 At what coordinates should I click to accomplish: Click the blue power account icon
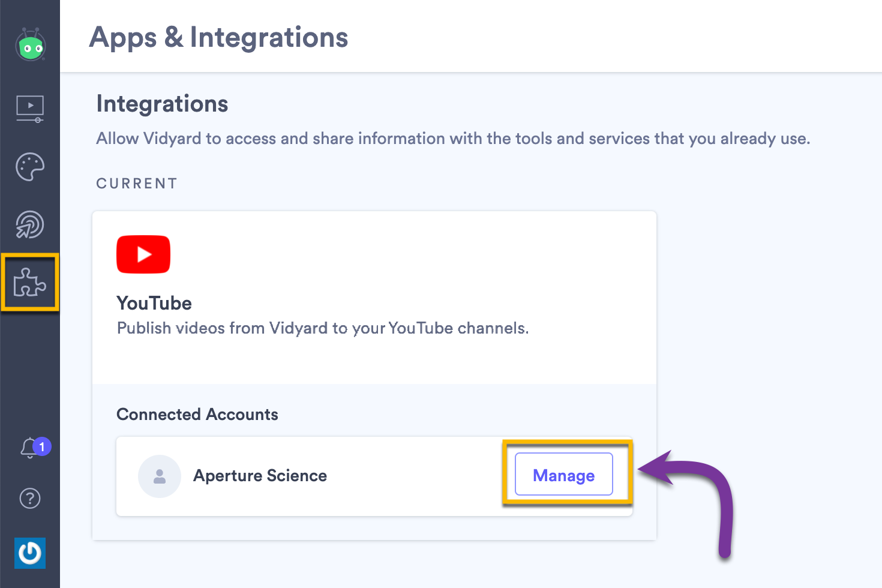click(30, 553)
